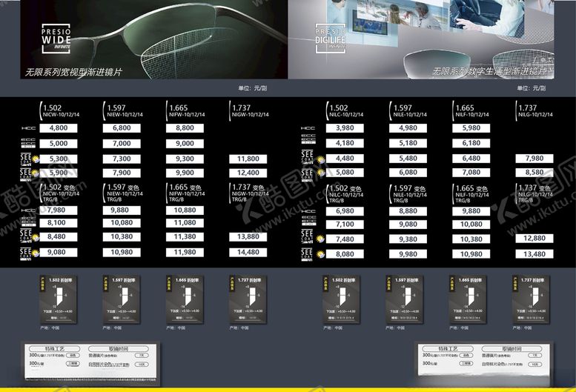Open the 1.665 refractive index card under PRESIO WIDE

pyautogui.click(x=182, y=299)
